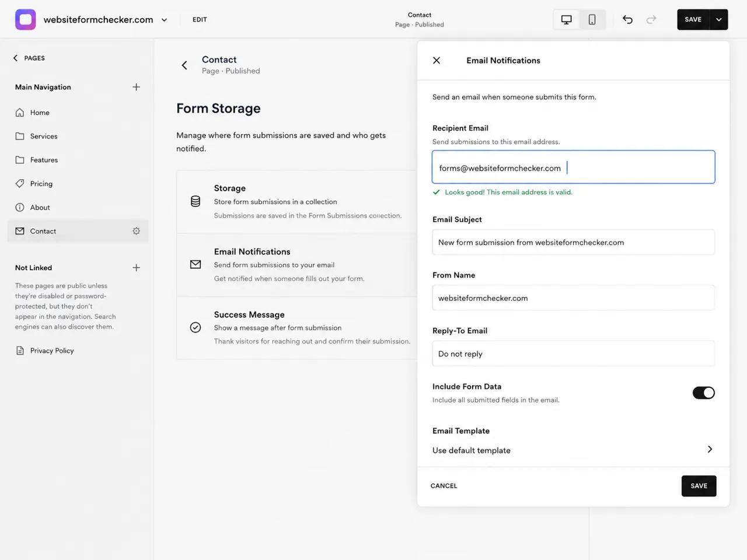Save the email notification settings

click(x=699, y=486)
